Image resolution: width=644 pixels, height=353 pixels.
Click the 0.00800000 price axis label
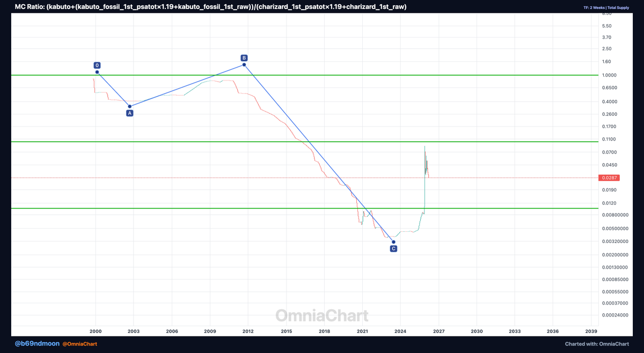click(x=616, y=215)
